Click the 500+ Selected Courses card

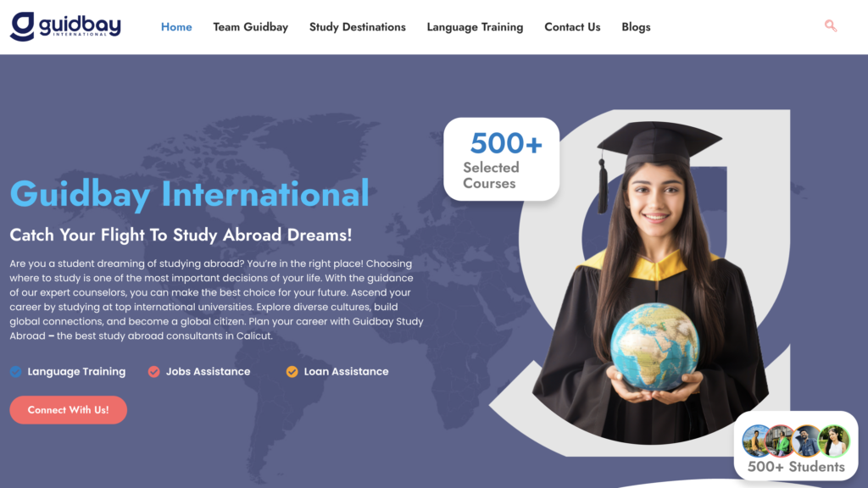click(x=501, y=159)
